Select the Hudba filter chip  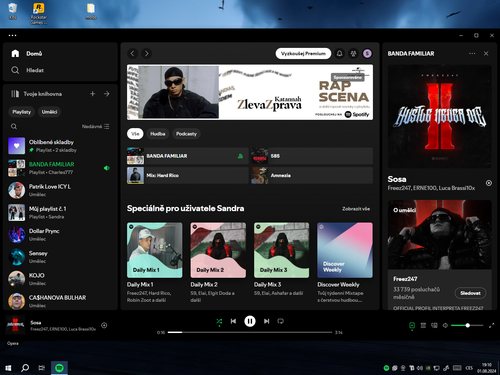coord(158,134)
